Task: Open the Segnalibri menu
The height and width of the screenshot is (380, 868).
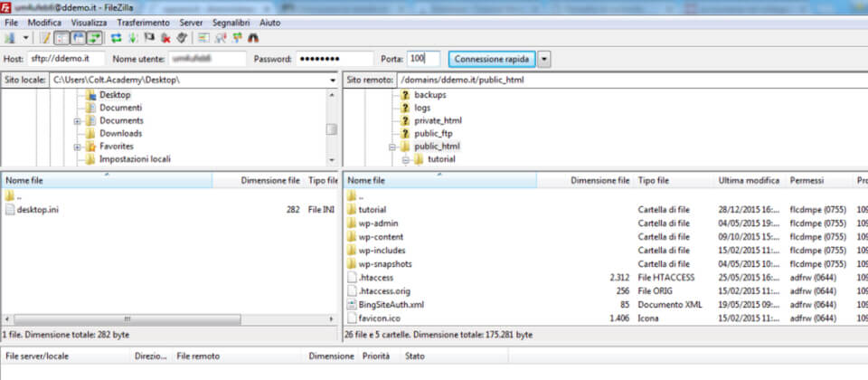Action: (231, 23)
